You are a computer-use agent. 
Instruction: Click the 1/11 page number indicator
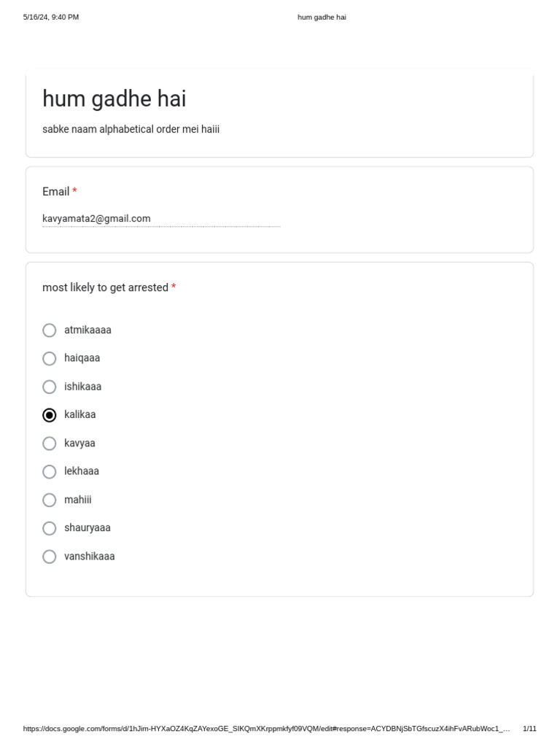[529, 729]
